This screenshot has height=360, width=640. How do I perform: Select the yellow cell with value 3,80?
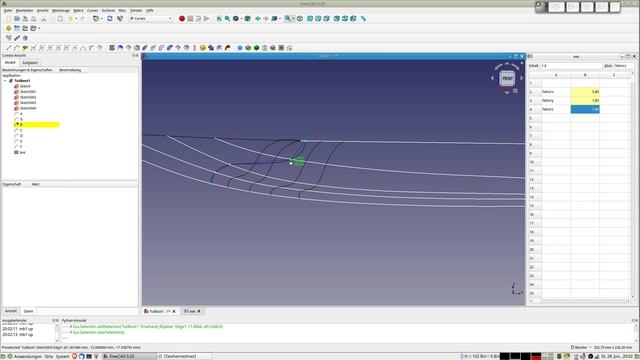(585, 92)
